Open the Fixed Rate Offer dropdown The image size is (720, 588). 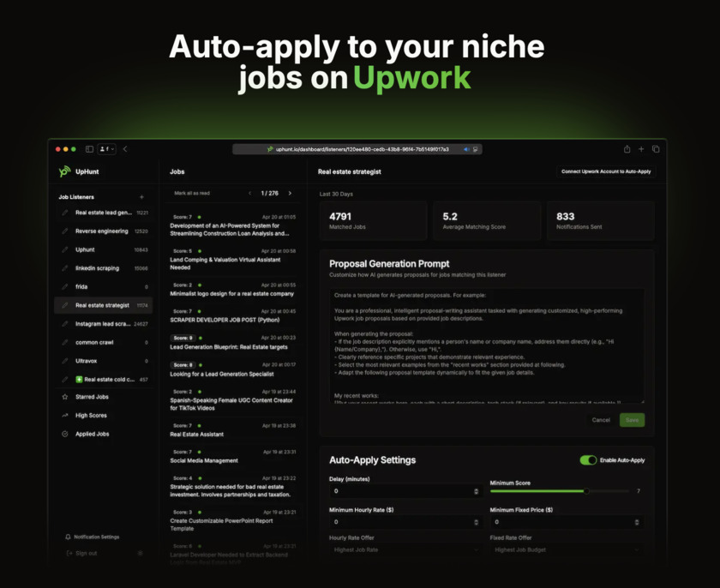pyautogui.click(x=567, y=550)
